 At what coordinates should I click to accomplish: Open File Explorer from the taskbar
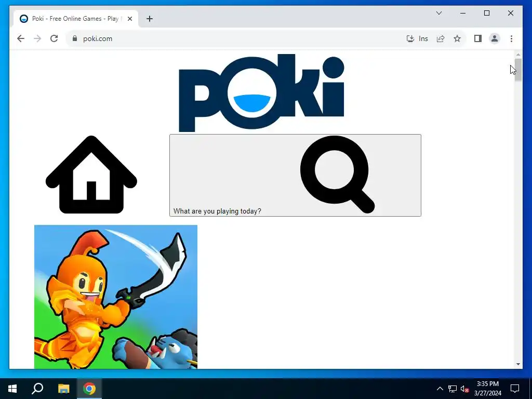point(63,389)
